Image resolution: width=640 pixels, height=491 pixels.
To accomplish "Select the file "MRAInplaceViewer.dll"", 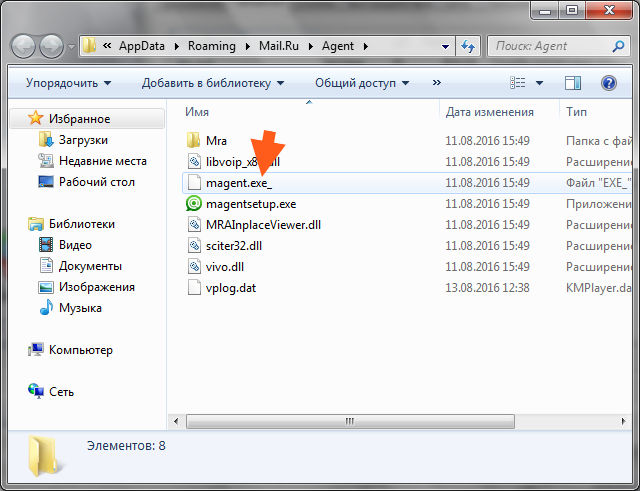I will click(x=263, y=225).
